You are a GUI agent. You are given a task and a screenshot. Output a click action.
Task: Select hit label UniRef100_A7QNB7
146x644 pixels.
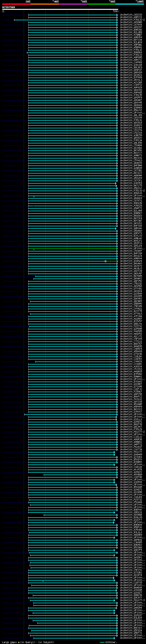pyautogui.click(x=131, y=35)
